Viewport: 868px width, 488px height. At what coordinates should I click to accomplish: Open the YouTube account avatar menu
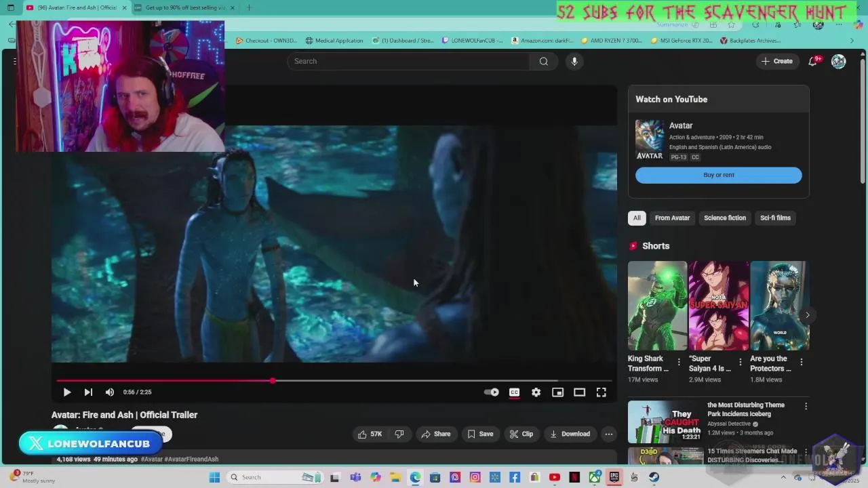tap(839, 61)
